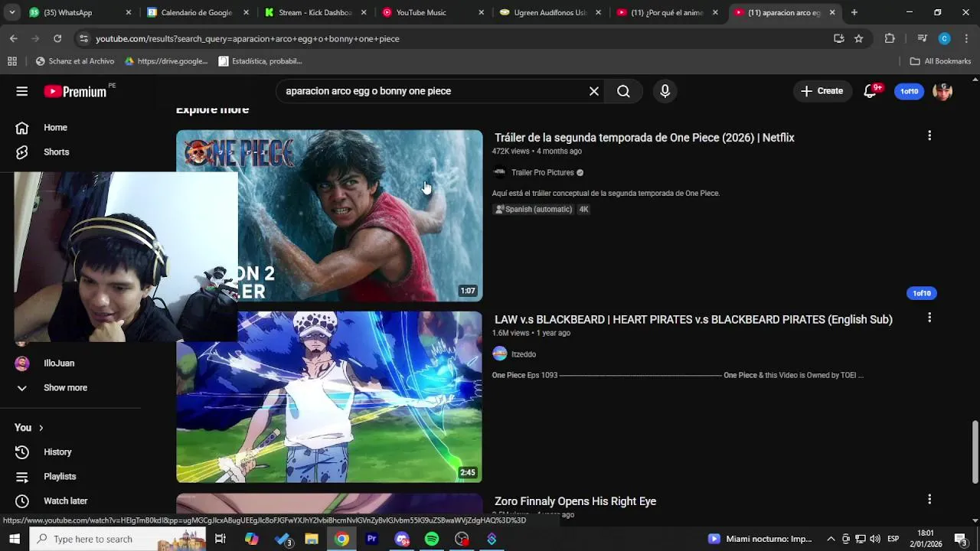
Task: Open options menu for Netflix trailer video
Action: coord(929,135)
